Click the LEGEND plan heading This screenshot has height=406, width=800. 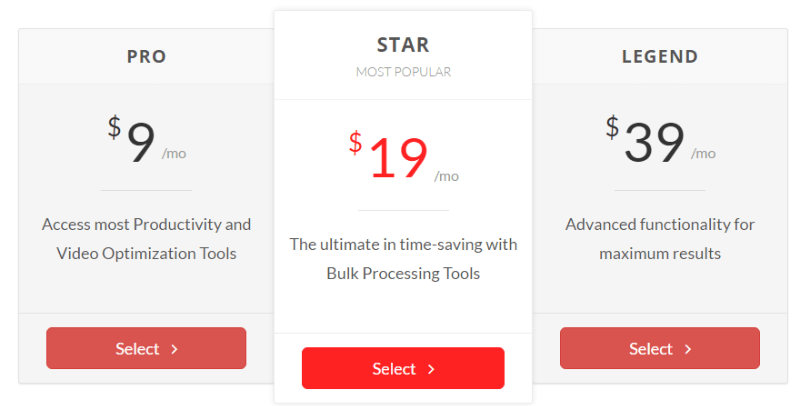[660, 56]
